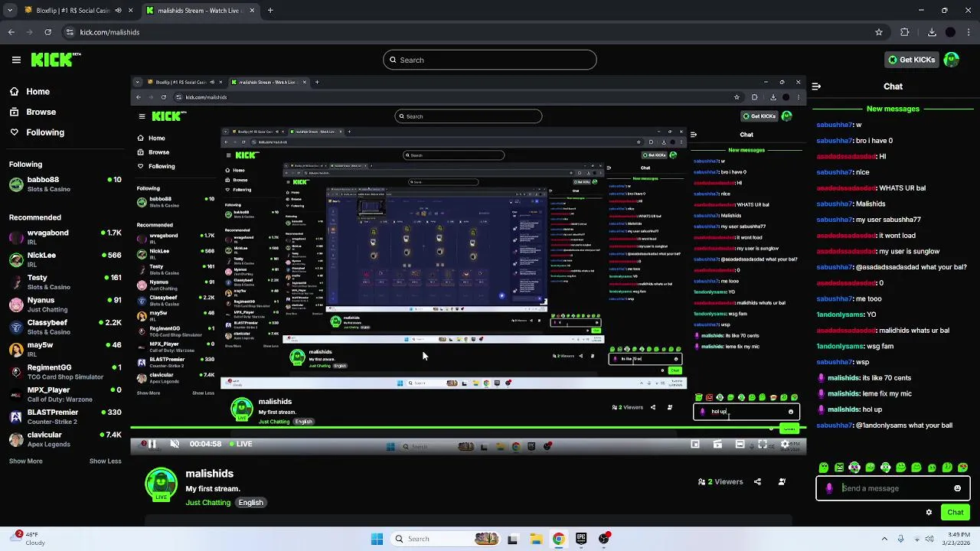Screen dimensions: 980x551
Task: Go back in the browser
Action: tap(11, 32)
